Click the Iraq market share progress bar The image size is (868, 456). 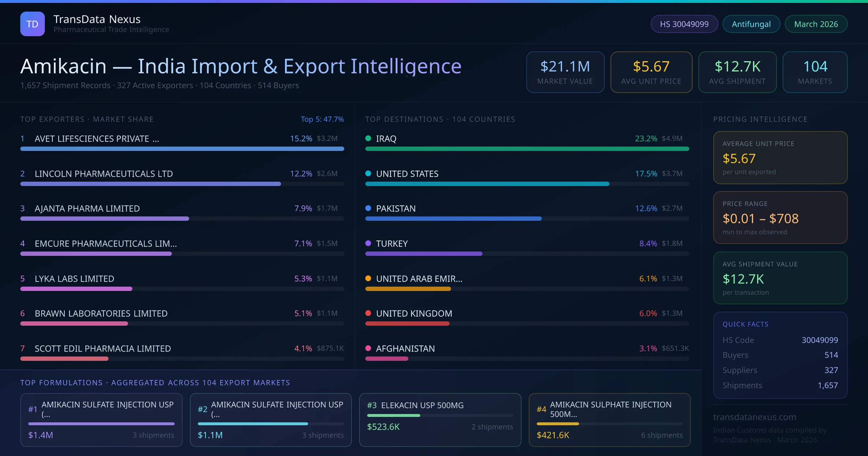(x=527, y=148)
